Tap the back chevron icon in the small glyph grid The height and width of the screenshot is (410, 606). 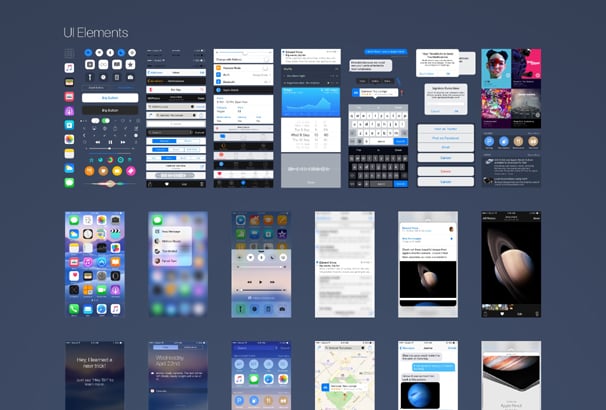click(x=85, y=135)
